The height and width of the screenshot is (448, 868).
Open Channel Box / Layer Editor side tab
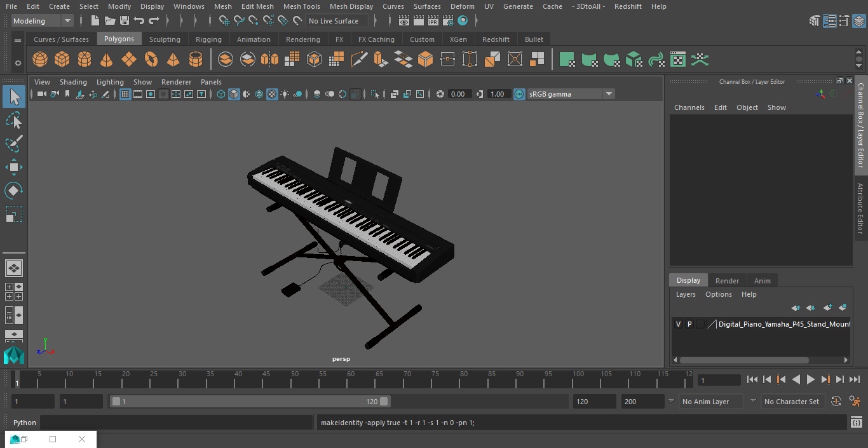click(861, 125)
